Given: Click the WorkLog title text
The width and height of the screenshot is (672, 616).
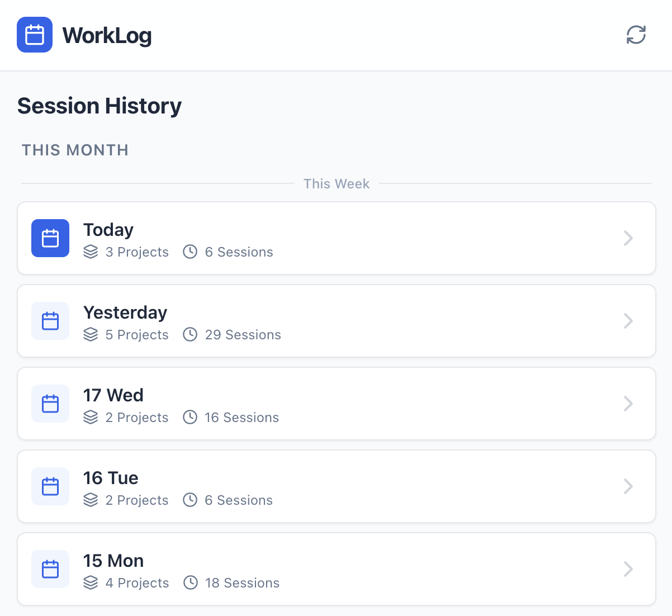Looking at the screenshot, I should point(107,35).
